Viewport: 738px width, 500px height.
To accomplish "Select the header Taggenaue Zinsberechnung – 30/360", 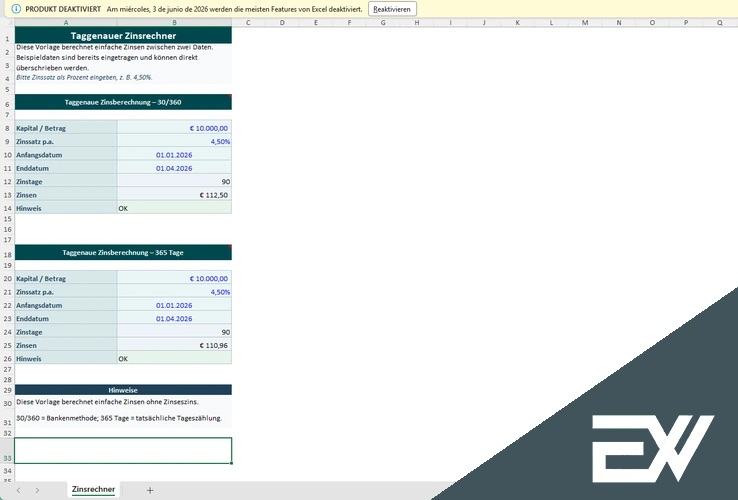I will [123, 102].
